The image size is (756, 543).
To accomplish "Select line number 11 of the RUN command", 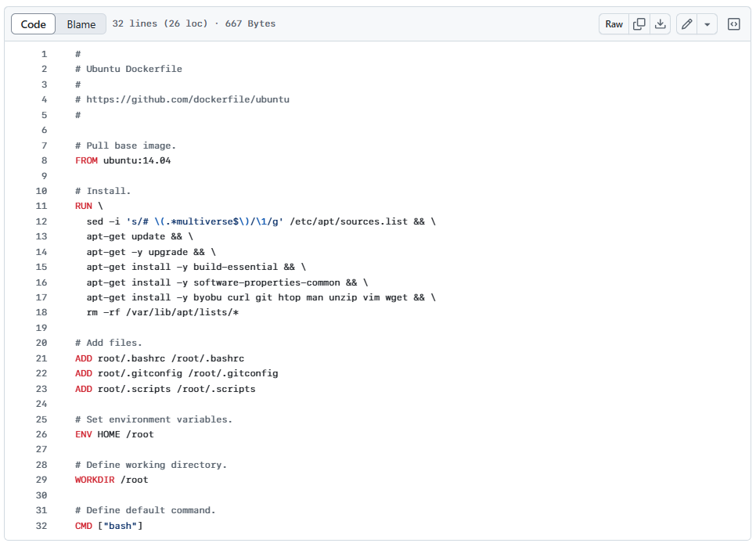I will tap(41, 206).
